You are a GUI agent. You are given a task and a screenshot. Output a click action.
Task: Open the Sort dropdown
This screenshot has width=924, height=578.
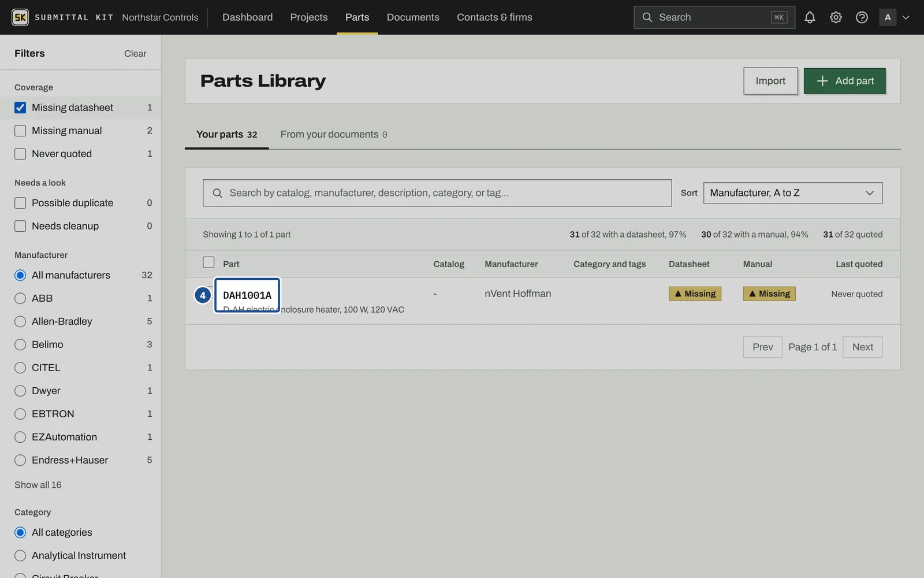793,193
